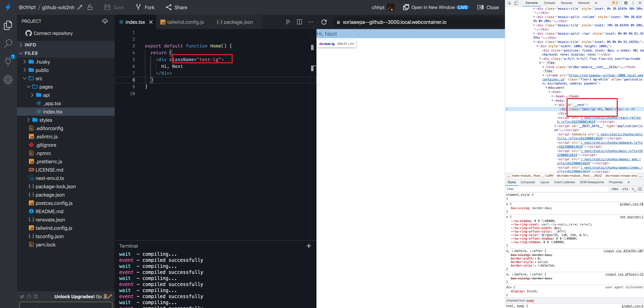Open the Explorer files sidebar icon
Viewport: 644px width, 308px height.
tap(8, 25)
